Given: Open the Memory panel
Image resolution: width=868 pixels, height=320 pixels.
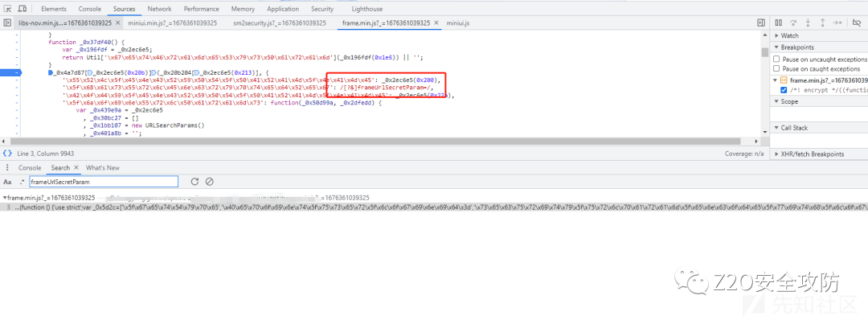Looking at the screenshot, I should point(243,9).
